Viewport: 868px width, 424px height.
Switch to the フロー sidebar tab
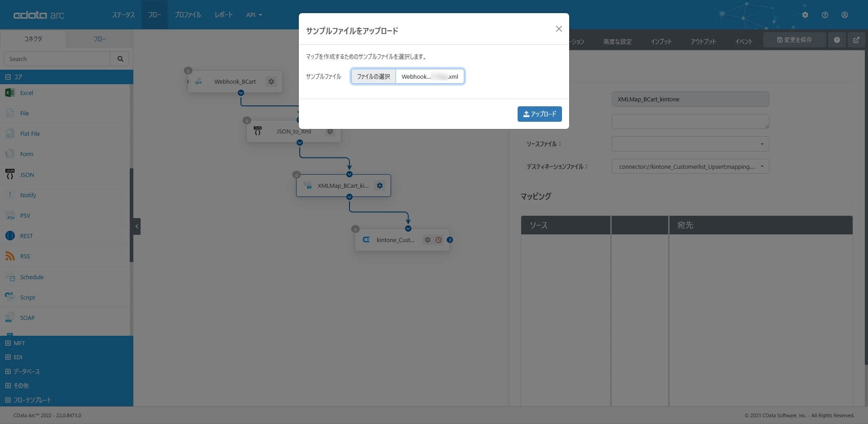99,39
